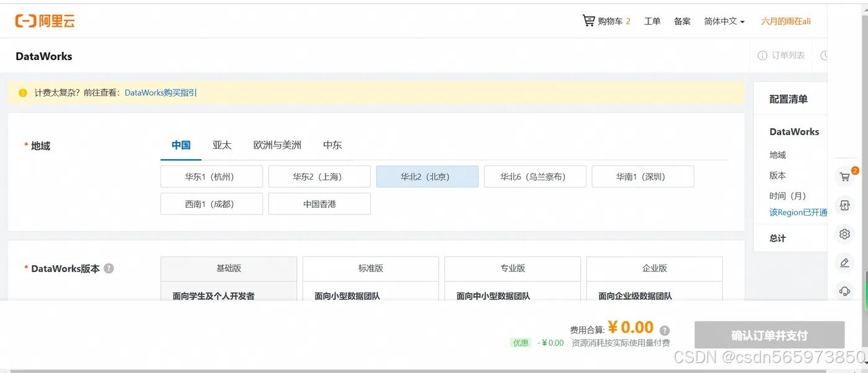Choose the 企业版 DataWorks edition
The image size is (868, 373).
point(655,268)
